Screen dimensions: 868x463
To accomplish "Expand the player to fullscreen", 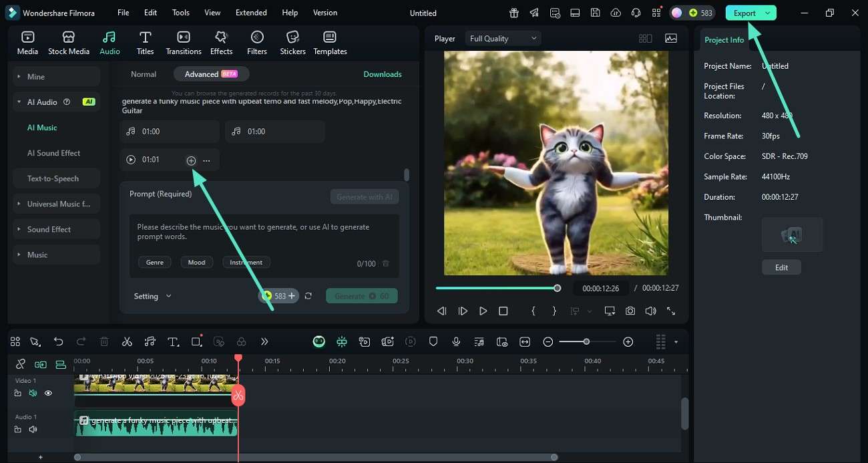I will (x=671, y=311).
